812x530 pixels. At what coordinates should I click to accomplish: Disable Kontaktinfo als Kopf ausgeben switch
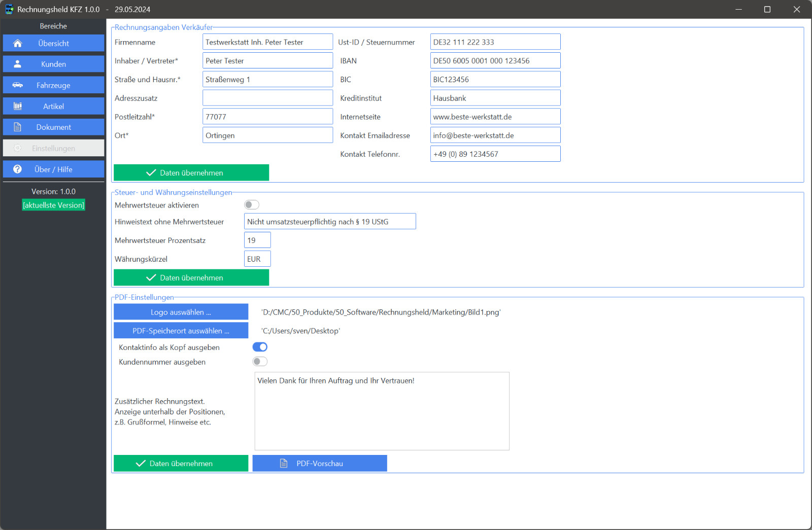click(x=260, y=347)
